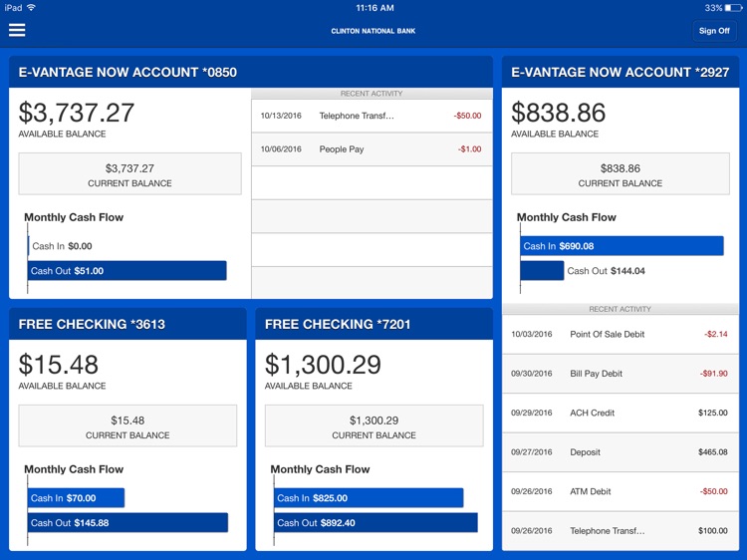Open the Point Of Sale Debit transaction

coord(621,334)
